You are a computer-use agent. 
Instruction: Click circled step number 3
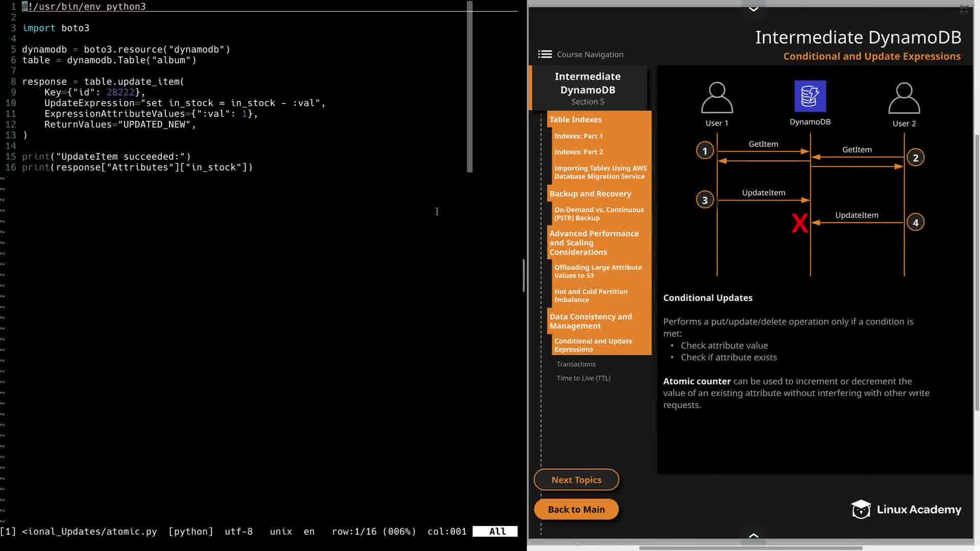(x=705, y=200)
